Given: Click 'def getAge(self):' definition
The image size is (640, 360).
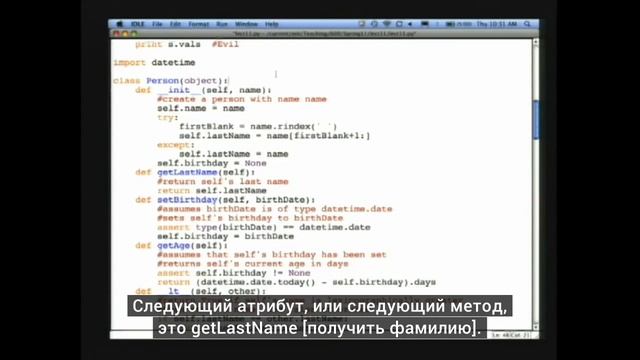Looking at the screenshot, I should (x=182, y=245).
